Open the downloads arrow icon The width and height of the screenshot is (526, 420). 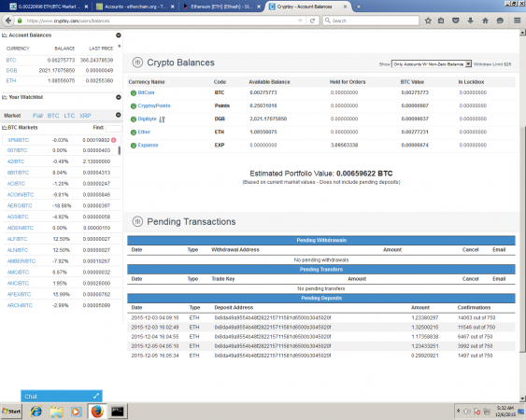tap(470, 21)
